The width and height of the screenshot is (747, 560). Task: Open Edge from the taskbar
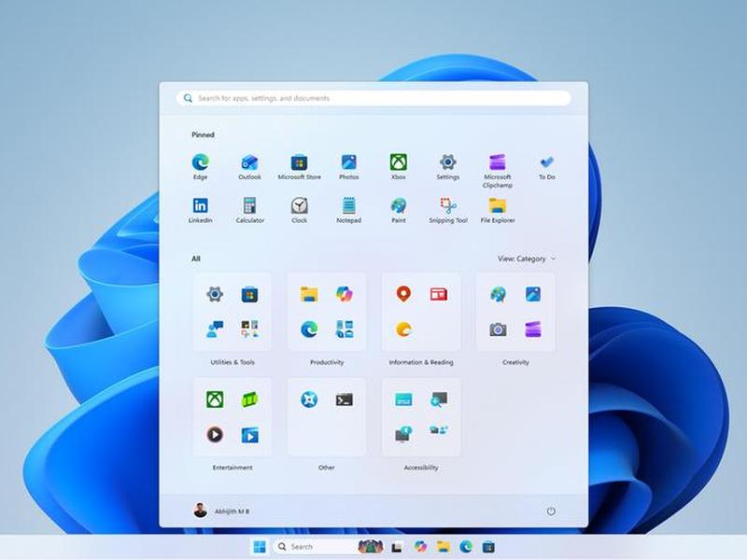pyautogui.click(x=466, y=547)
